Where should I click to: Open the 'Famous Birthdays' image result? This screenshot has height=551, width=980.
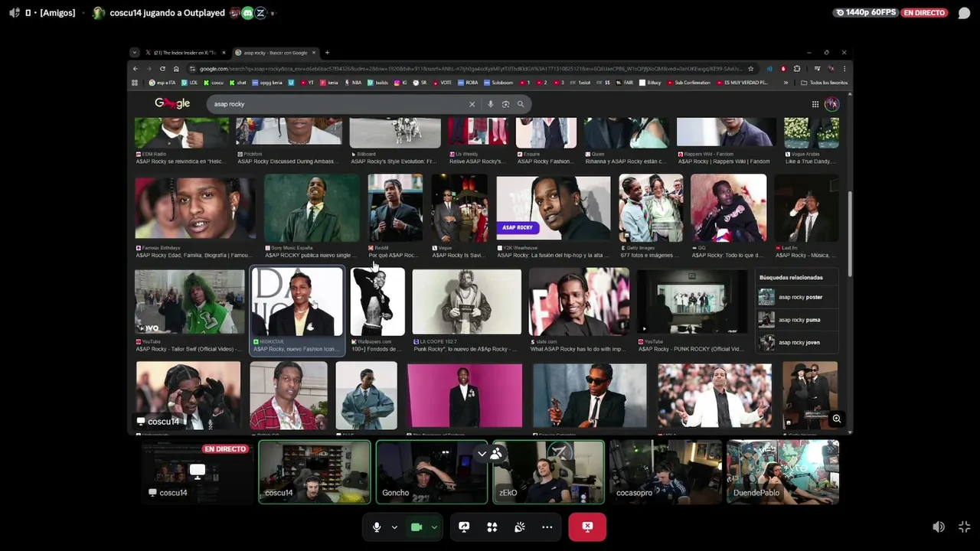coord(195,217)
